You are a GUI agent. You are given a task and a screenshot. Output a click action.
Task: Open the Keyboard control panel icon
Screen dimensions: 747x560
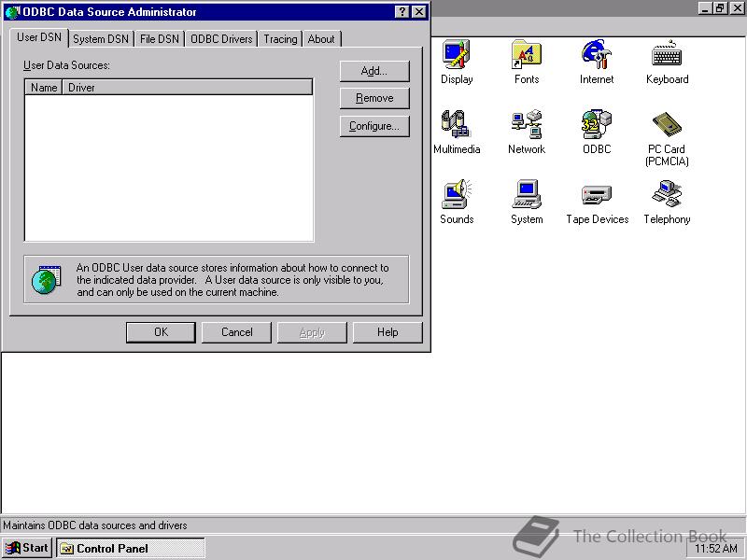pyautogui.click(x=667, y=62)
